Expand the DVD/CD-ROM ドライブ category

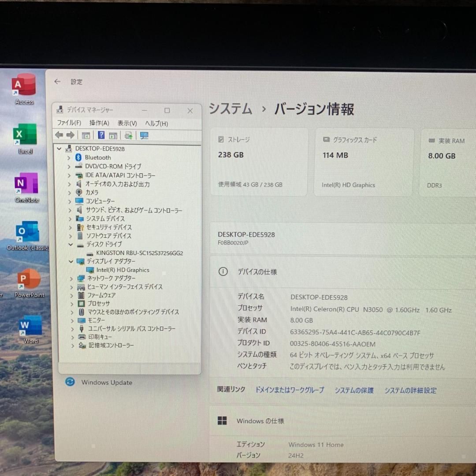[69, 166]
